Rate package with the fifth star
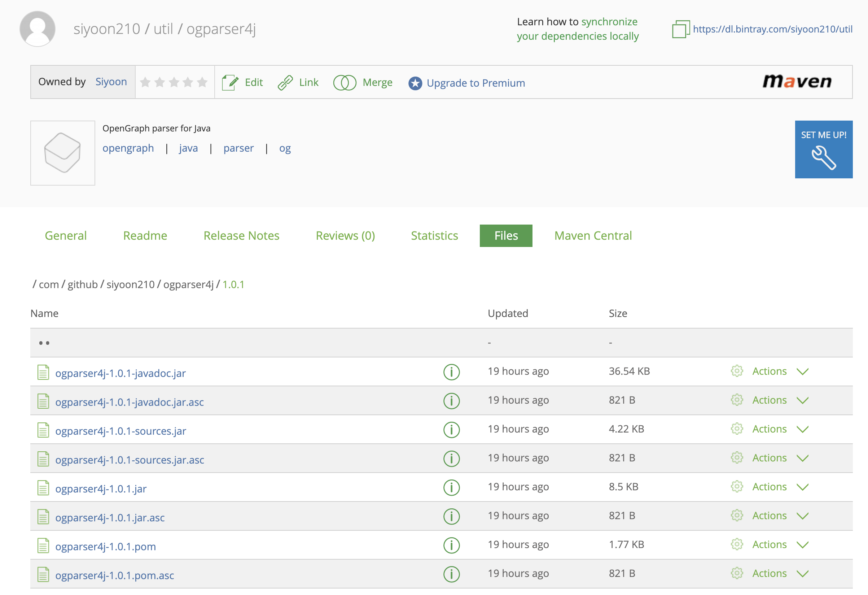 (202, 82)
